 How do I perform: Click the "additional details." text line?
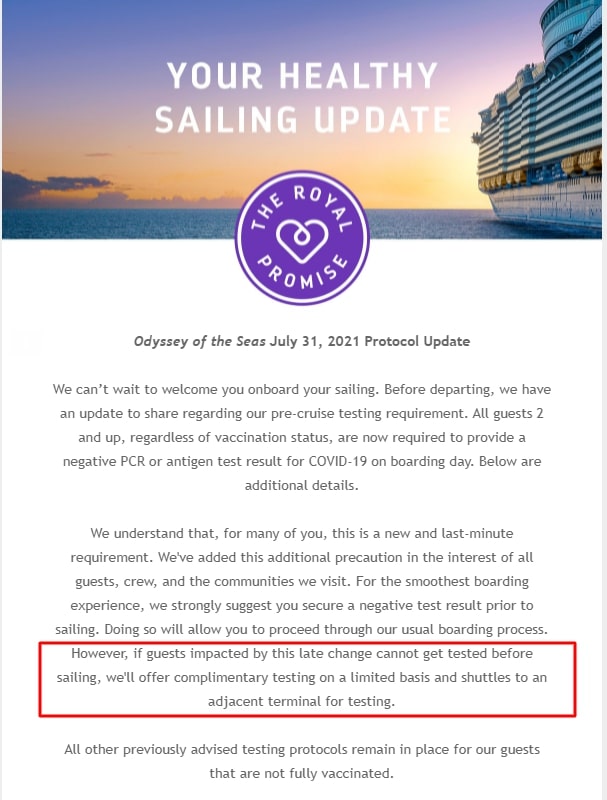301,485
